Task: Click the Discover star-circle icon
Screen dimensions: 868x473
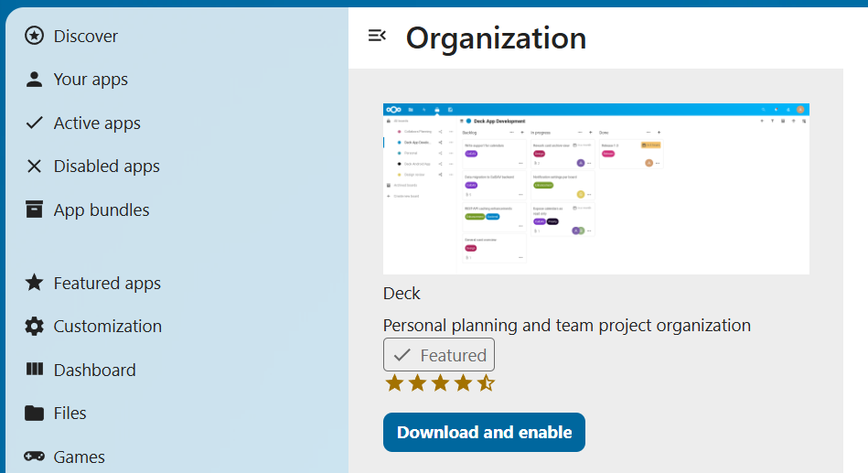Action: pyautogui.click(x=34, y=36)
